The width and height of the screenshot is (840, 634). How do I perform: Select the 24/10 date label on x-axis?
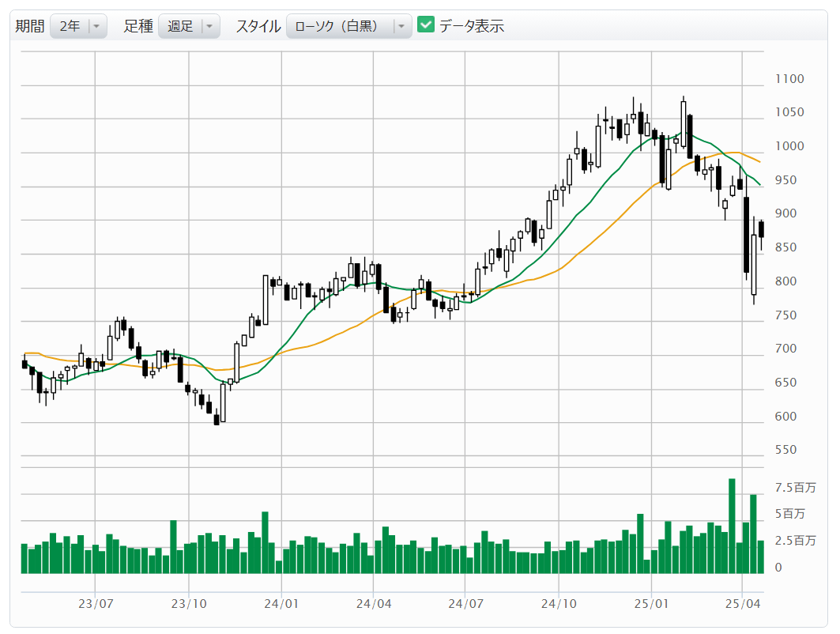click(x=559, y=604)
